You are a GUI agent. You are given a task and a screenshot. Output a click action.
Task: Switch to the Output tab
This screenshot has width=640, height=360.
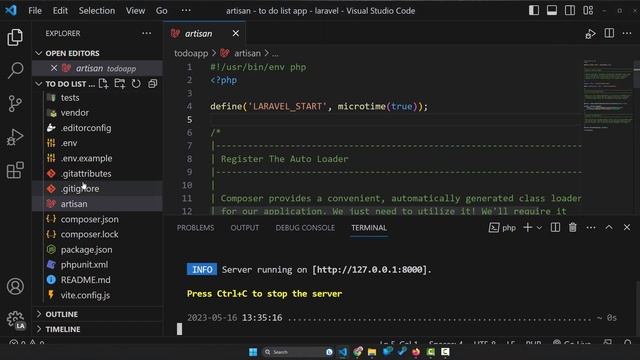click(244, 228)
